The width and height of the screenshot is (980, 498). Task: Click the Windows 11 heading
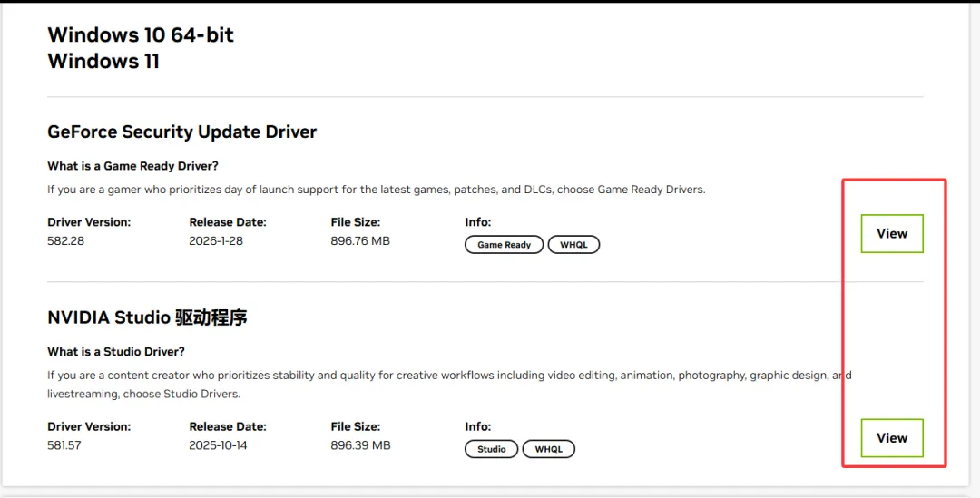103,62
